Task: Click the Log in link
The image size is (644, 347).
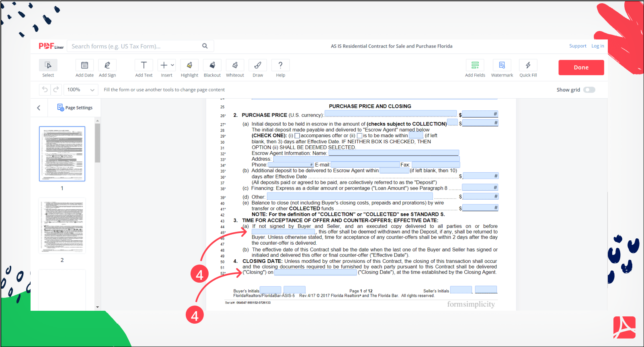Action: [x=597, y=46]
